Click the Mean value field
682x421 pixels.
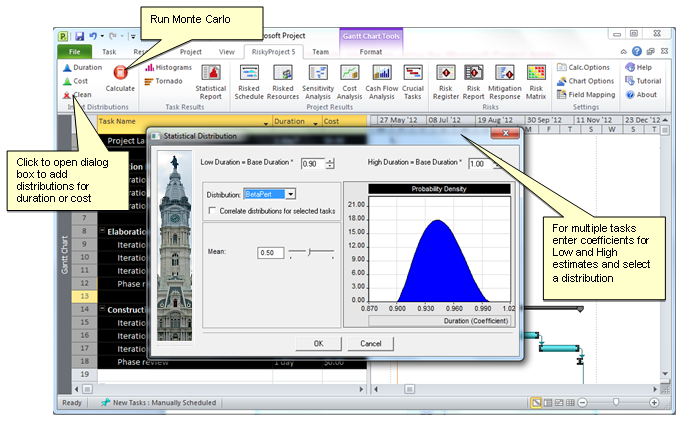[x=271, y=253]
